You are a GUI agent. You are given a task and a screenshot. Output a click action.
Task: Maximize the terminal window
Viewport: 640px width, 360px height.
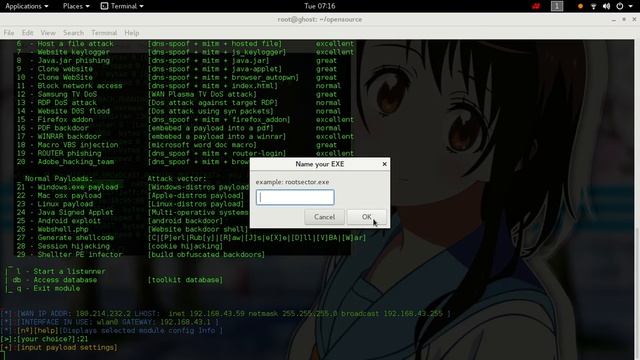point(624,20)
